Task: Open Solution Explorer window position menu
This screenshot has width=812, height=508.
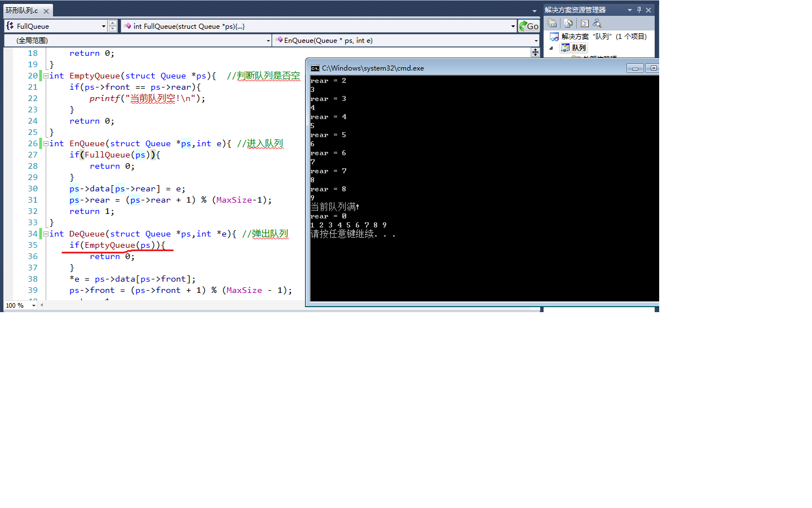Action: point(630,10)
